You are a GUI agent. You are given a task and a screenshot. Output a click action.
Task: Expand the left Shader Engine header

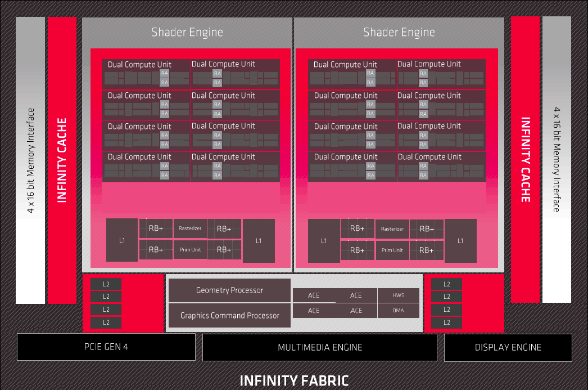[x=187, y=32]
